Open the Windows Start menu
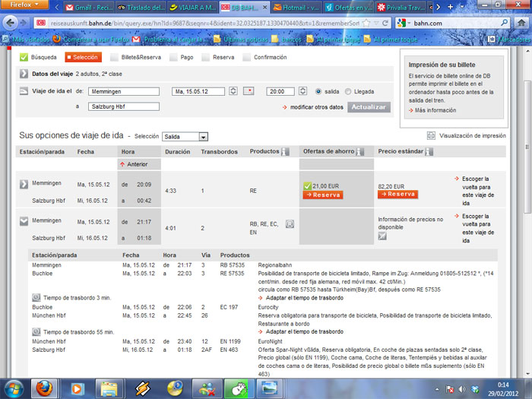The image size is (532, 399). click(13, 389)
